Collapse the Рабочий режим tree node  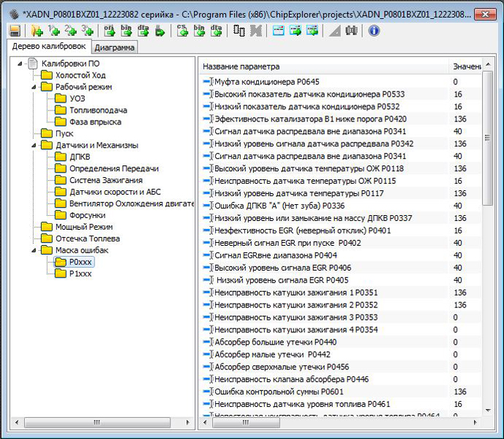point(34,87)
